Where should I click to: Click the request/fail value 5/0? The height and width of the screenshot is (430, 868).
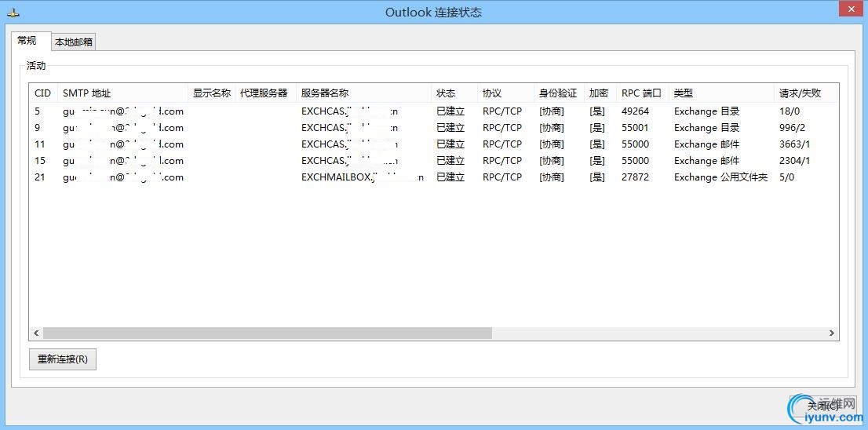786,177
